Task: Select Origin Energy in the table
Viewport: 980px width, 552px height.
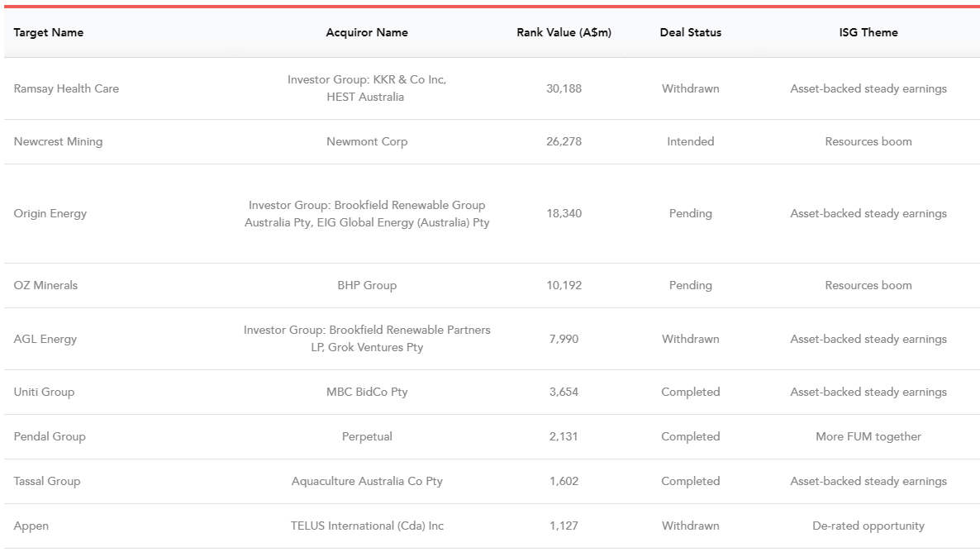Action: (50, 213)
